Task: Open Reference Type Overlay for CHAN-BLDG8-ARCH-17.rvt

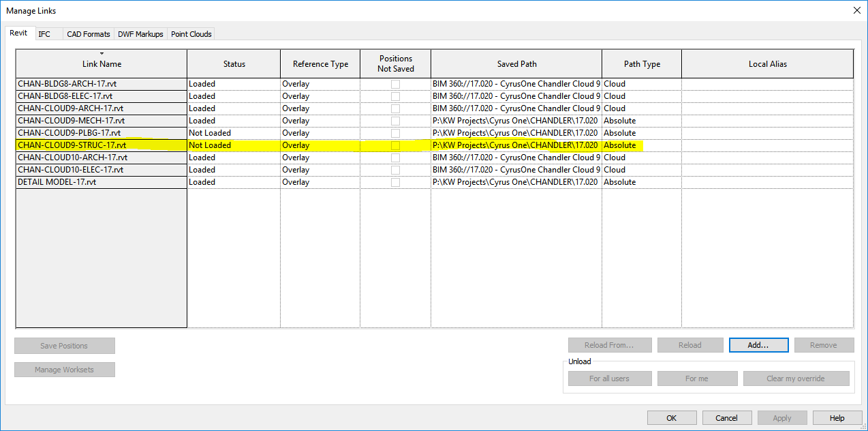Action: click(320, 84)
